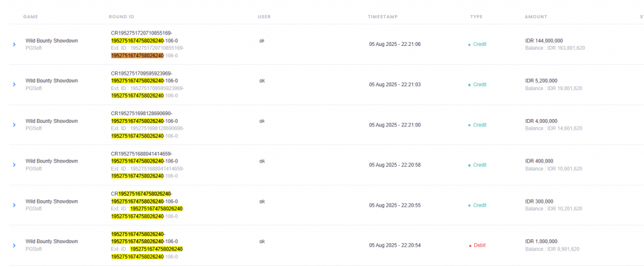Sort by the AMOUNT column header

click(x=536, y=17)
